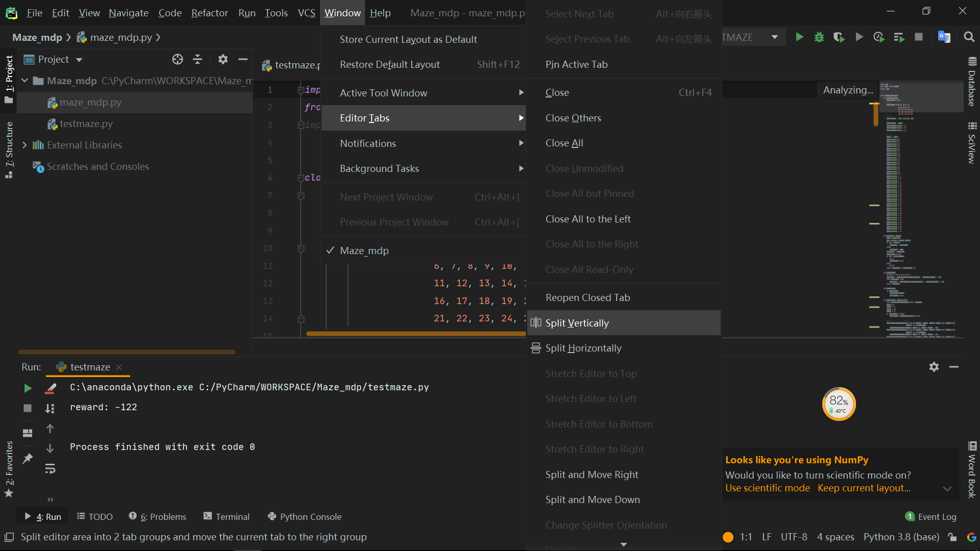Open the run configuration dropdown arrow
Image resolution: width=980 pixels, height=551 pixels.
[x=774, y=37]
